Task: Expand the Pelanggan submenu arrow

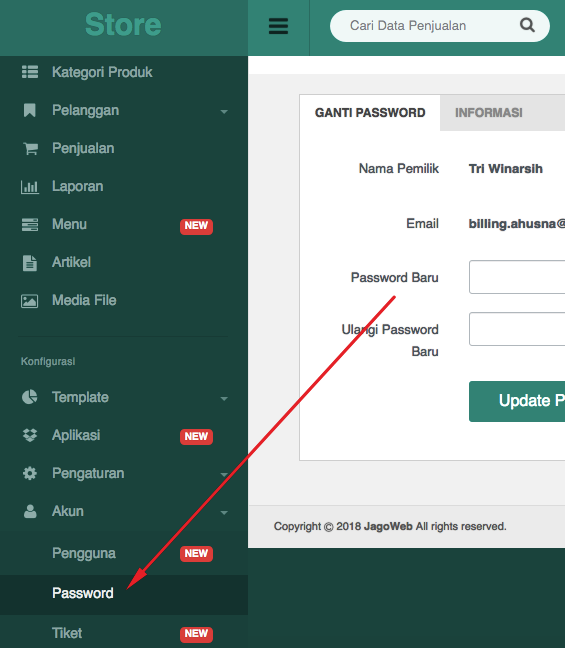Action: pyautogui.click(x=224, y=112)
